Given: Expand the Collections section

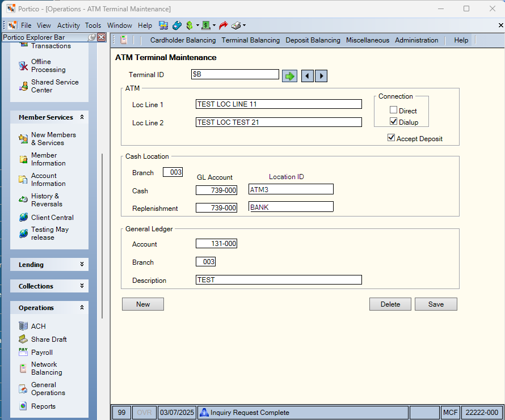Looking at the screenshot, I should [82, 286].
